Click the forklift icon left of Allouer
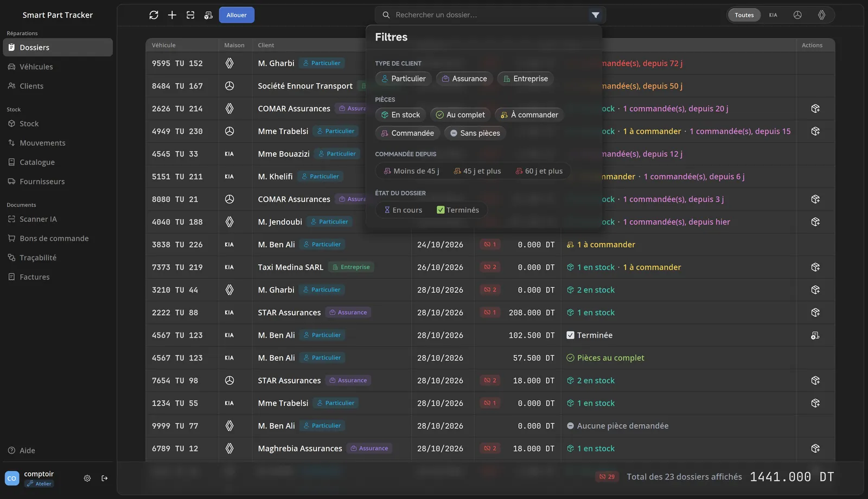 208,15
